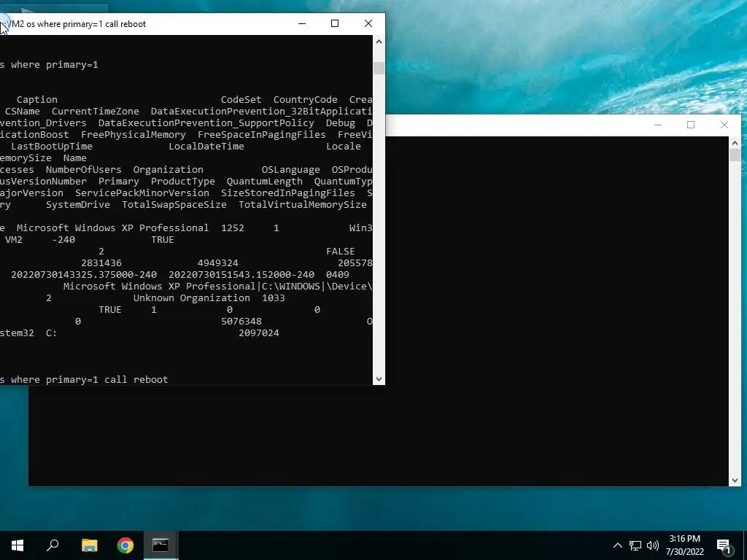Click the value '20220730143325.375000-240'
This screenshot has width=747, height=560.
click(84, 274)
